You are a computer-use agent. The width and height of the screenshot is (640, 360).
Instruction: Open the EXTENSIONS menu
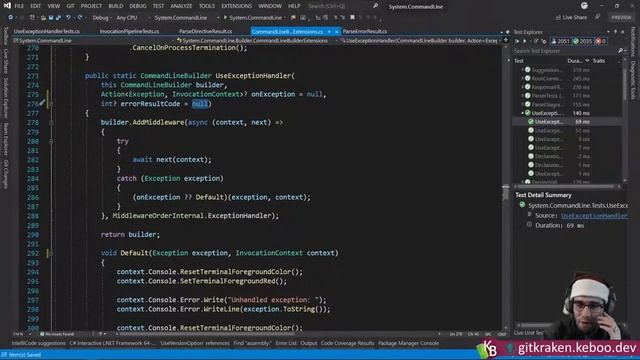tap(237, 6)
